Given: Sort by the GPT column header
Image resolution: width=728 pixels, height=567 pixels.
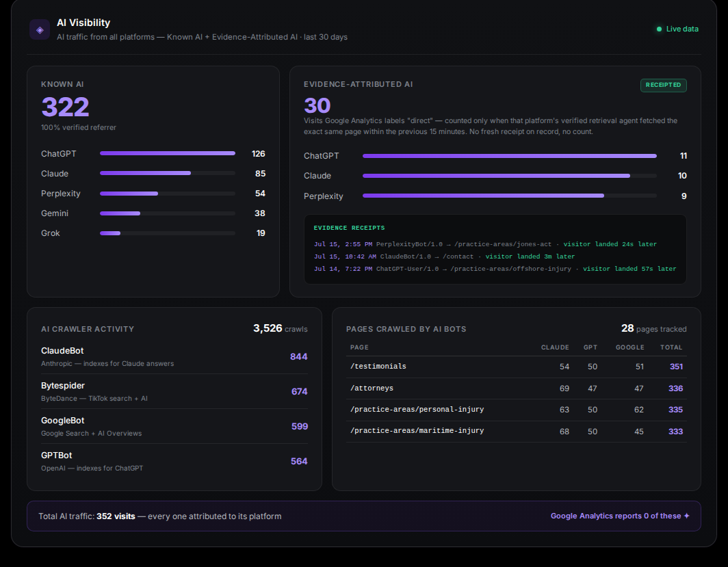Looking at the screenshot, I should 590,347.
